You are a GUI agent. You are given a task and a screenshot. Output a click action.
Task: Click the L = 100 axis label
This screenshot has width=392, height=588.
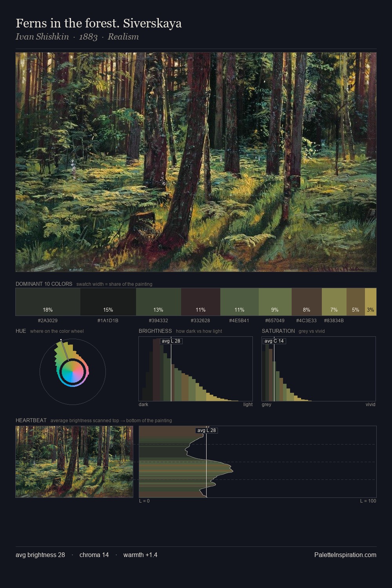368,501
